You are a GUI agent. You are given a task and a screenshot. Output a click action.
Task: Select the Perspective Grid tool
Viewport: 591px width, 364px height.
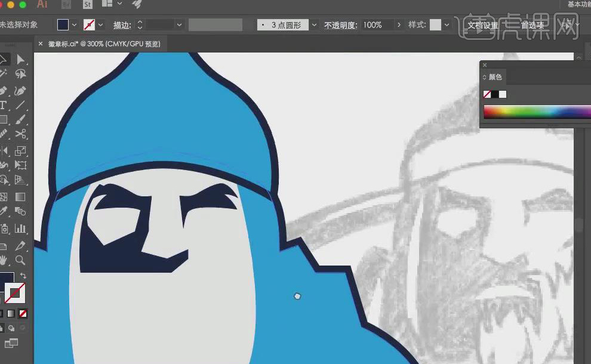[x=20, y=180]
